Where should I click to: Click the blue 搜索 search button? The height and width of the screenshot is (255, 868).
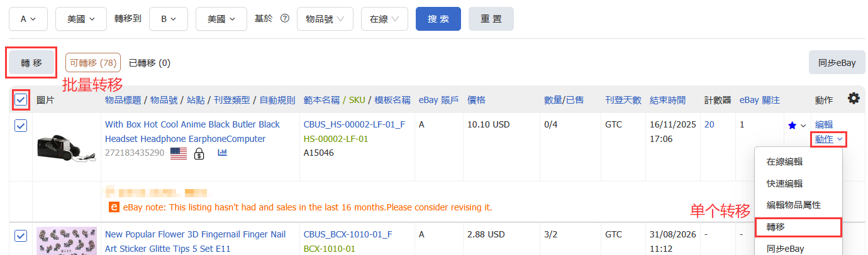[438, 19]
